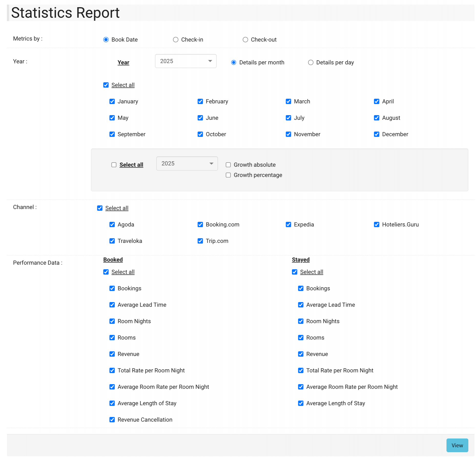Uncheck the January month checkbox
The width and height of the screenshot is (476, 457).
click(x=112, y=102)
